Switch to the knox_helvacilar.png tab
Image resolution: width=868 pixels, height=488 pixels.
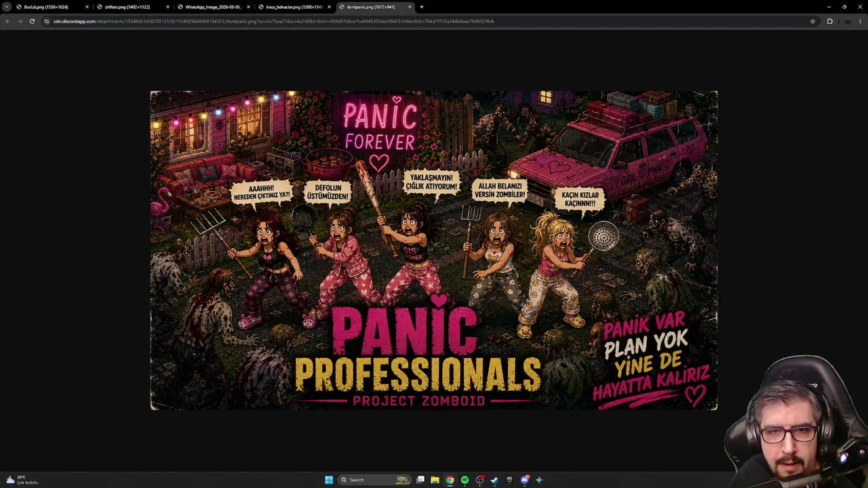click(x=293, y=7)
